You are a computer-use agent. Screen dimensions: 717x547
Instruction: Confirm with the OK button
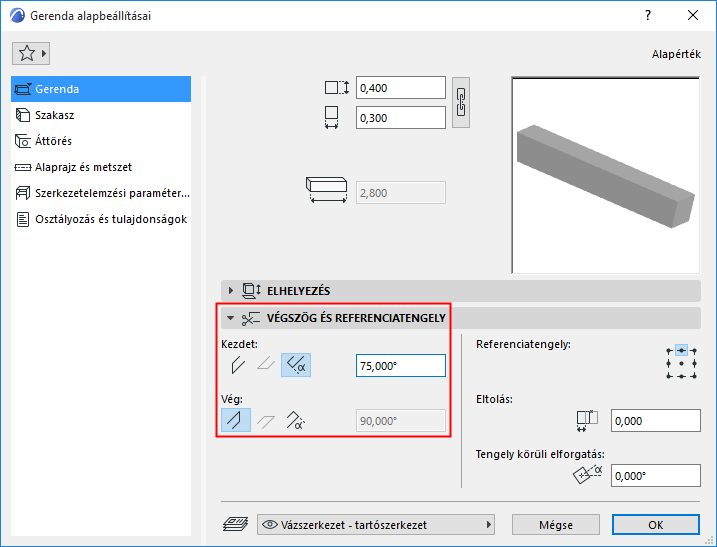(656, 525)
